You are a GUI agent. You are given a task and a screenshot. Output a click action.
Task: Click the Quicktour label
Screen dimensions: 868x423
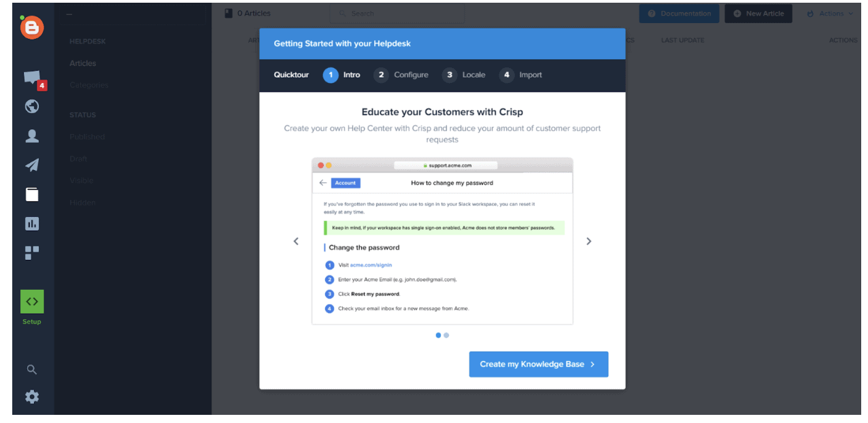[291, 75]
